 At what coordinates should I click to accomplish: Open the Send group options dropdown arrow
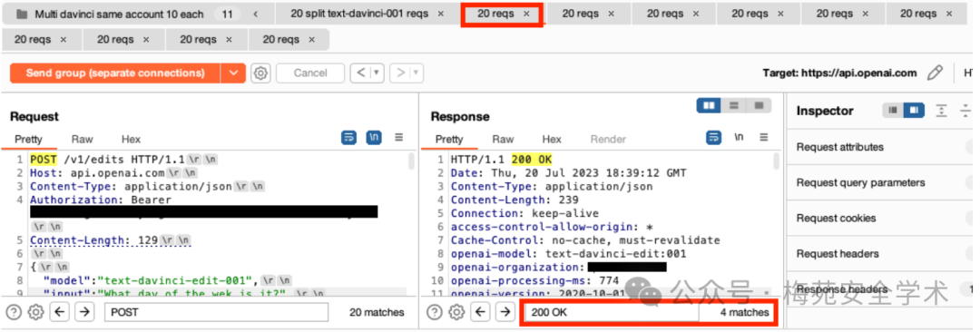click(x=233, y=73)
